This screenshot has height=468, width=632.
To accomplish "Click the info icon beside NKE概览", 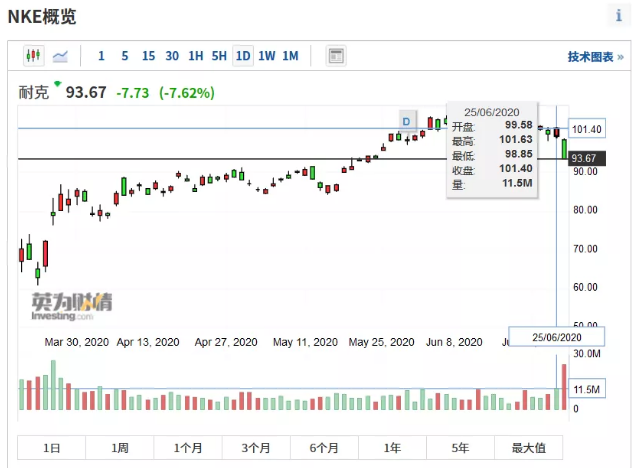I will (619, 16).
